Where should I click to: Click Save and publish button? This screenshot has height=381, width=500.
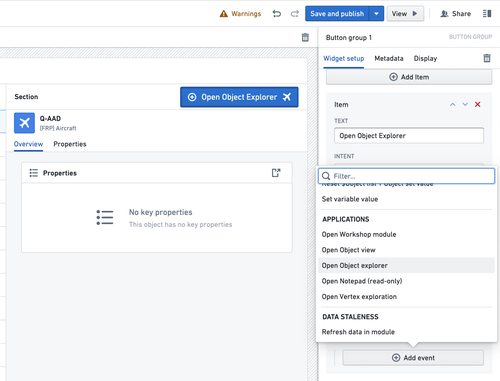click(x=337, y=14)
